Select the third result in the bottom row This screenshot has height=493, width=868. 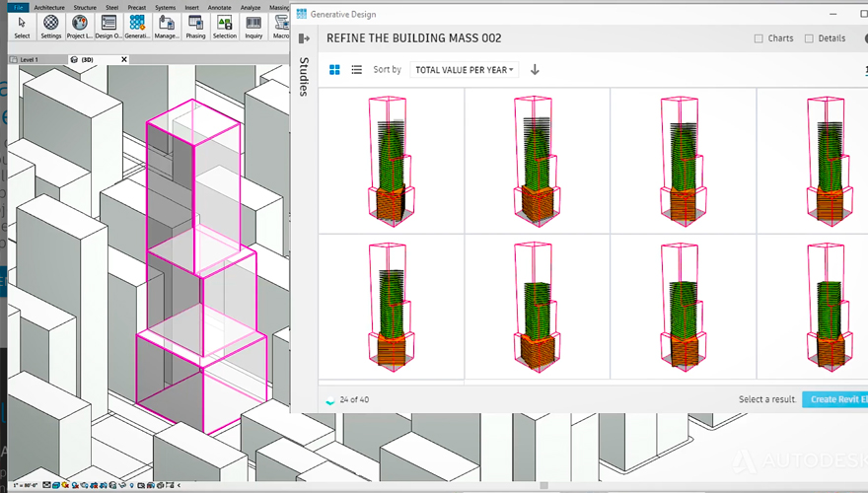point(684,307)
